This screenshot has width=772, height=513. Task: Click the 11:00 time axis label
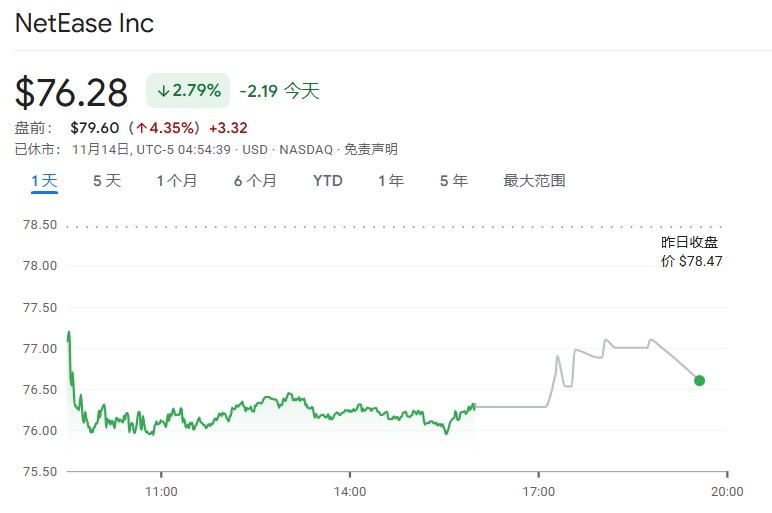coord(161,491)
